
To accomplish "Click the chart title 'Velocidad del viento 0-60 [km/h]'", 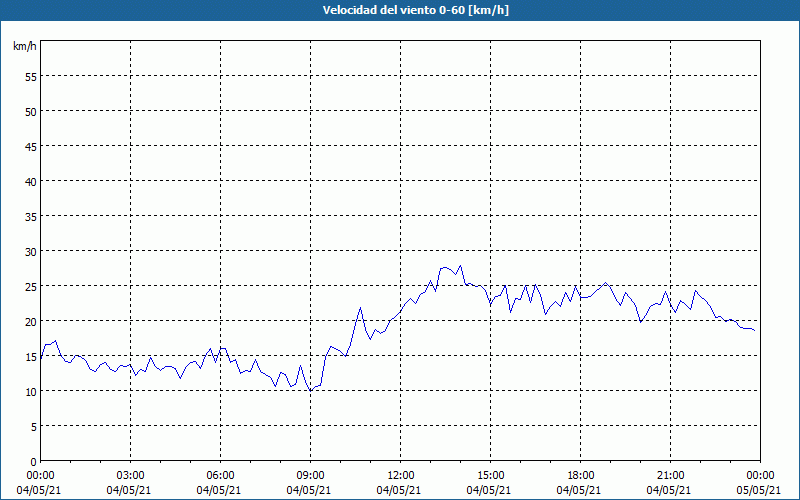I will pos(415,10).
